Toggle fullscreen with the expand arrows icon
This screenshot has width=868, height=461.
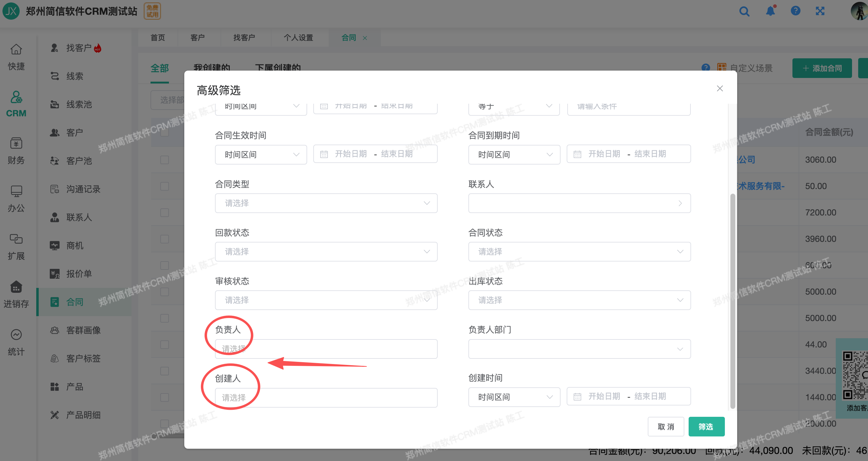pos(820,11)
